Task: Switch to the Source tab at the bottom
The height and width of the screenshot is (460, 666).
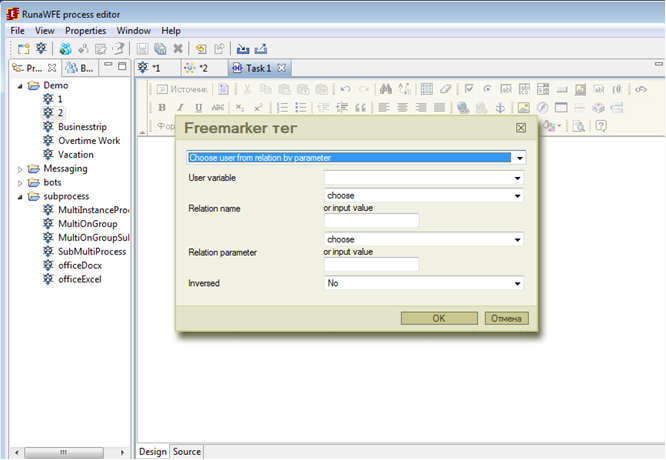Action: pyautogui.click(x=187, y=452)
